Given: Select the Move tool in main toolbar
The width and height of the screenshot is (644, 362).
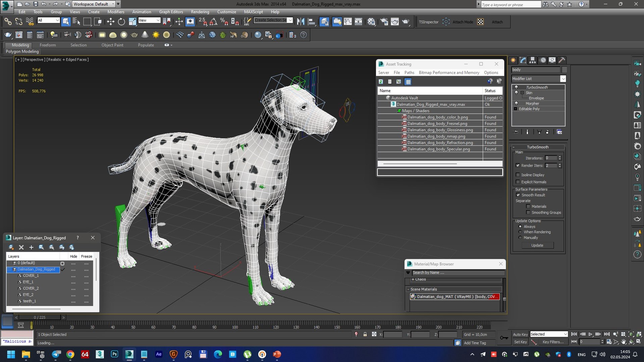Looking at the screenshot, I should coord(110,22).
